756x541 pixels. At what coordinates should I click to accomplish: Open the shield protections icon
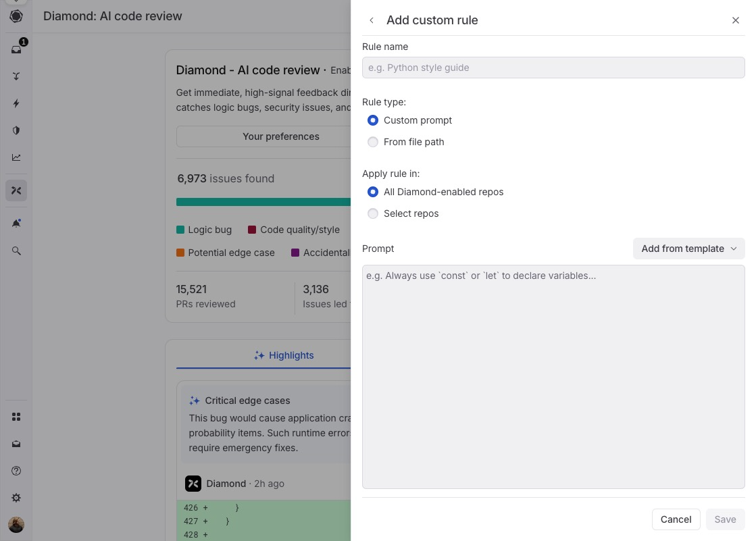[x=16, y=130]
